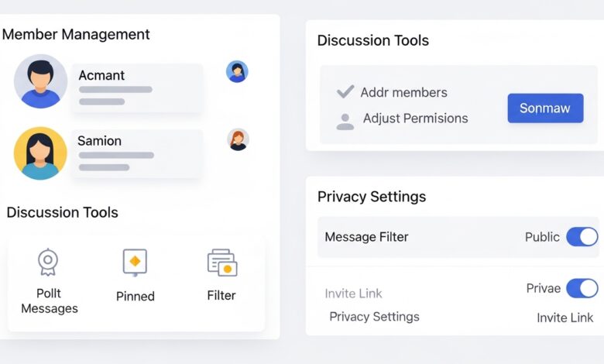Click the small blue avatar next to Acmant
The height and width of the screenshot is (364, 604).
pyautogui.click(x=237, y=72)
